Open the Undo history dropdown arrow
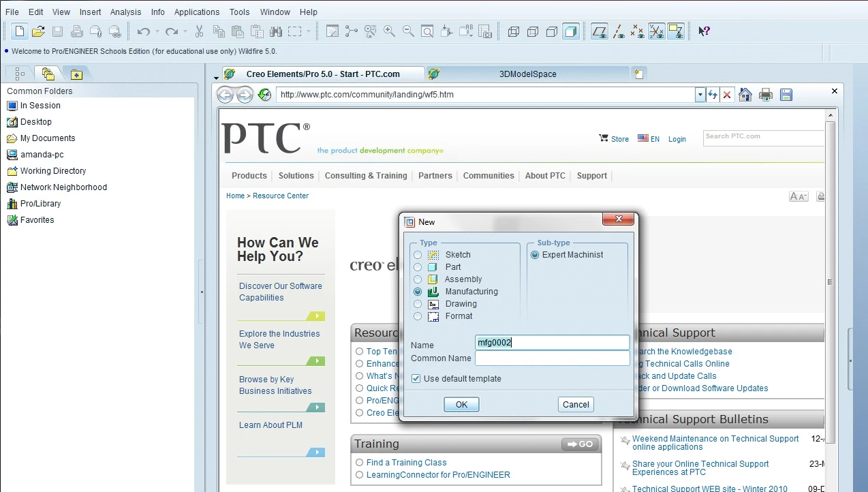The image size is (868, 492). (157, 31)
